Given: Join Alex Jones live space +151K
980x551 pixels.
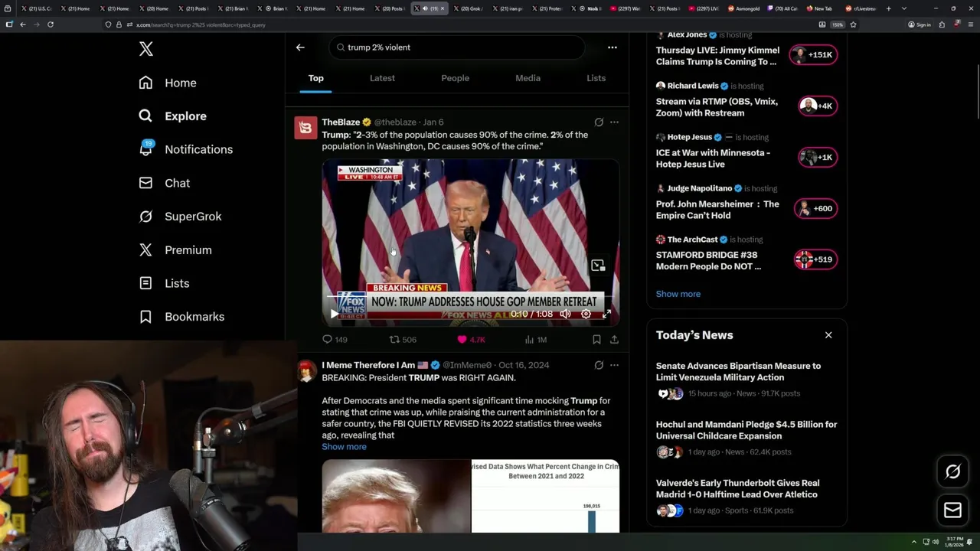Looking at the screenshot, I should 813,55.
